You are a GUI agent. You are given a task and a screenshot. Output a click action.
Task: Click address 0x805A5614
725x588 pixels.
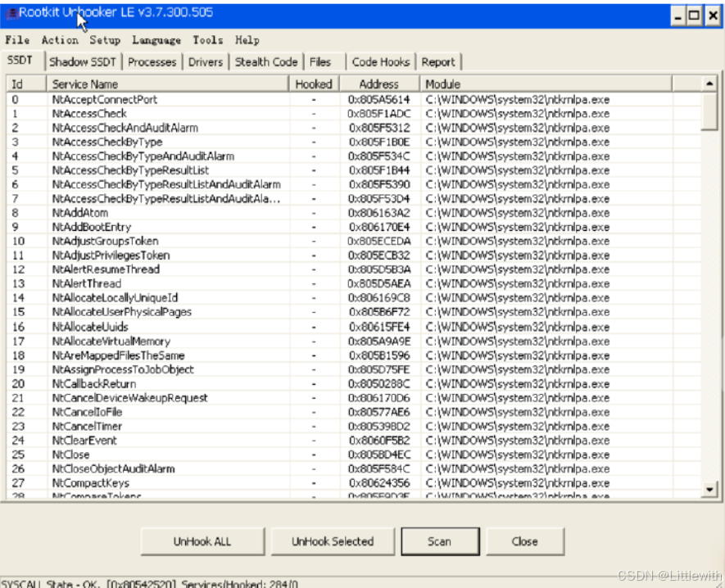coord(379,99)
